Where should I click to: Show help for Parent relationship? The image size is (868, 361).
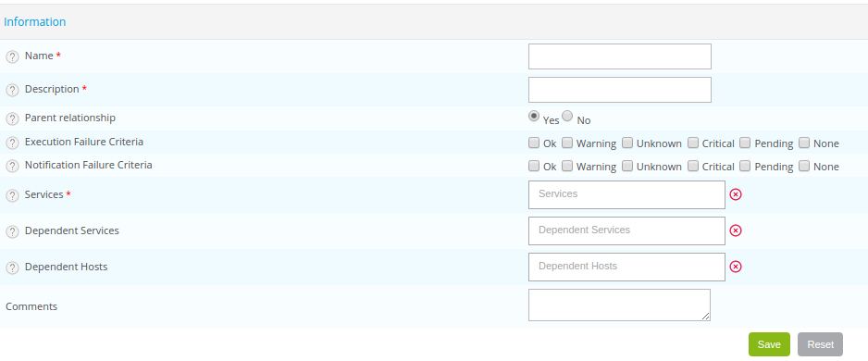click(12, 119)
